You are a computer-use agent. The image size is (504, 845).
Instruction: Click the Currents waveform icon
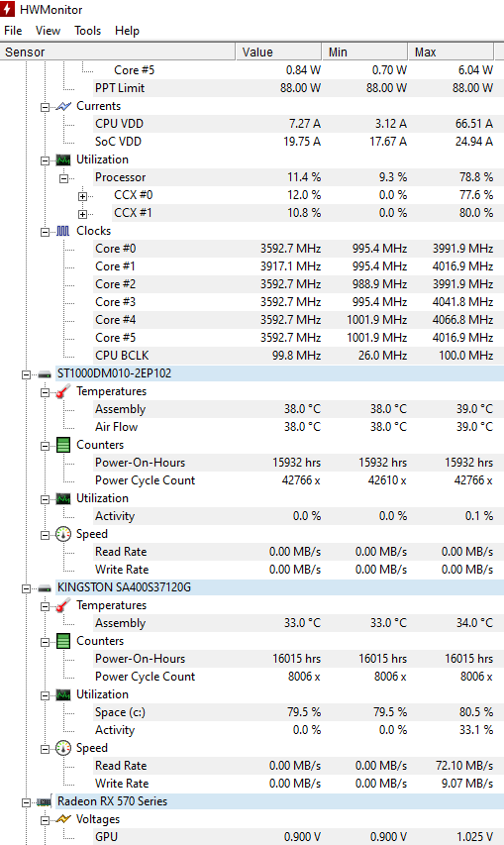click(63, 106)
